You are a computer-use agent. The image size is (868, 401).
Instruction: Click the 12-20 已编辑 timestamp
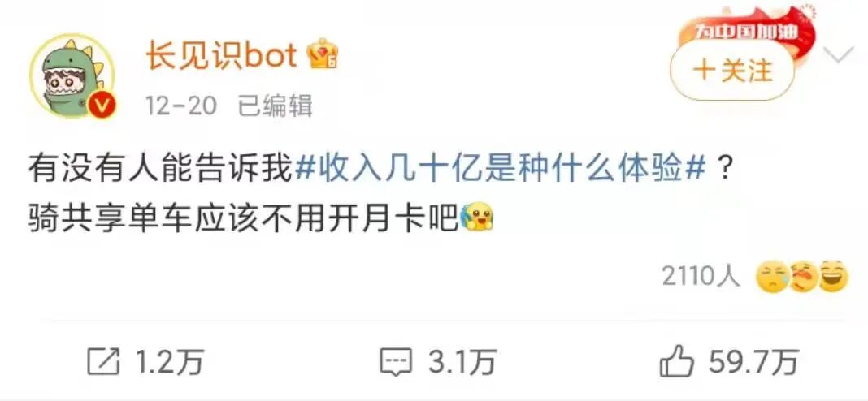tap(229, 106)
